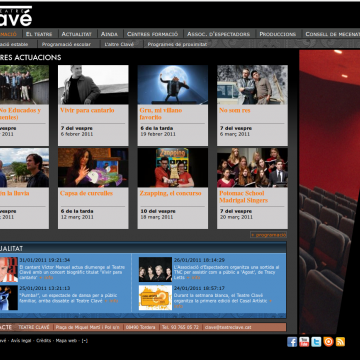This screenshot has width=360, height=360.
Task: Open the Twitter profile icon
Action: pos(316,342)
